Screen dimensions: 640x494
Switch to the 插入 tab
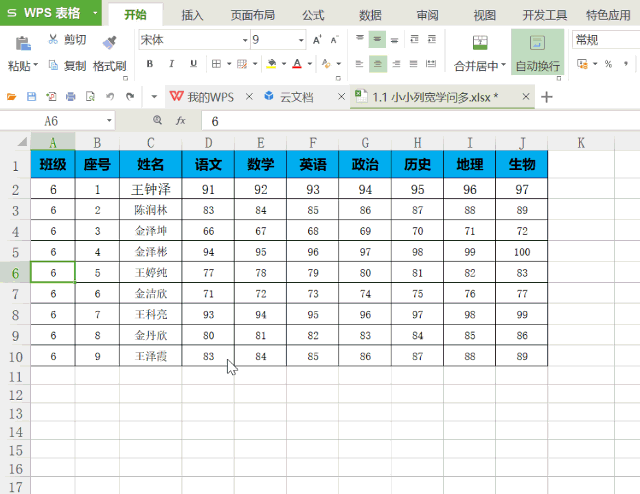(x=192, y=15)
